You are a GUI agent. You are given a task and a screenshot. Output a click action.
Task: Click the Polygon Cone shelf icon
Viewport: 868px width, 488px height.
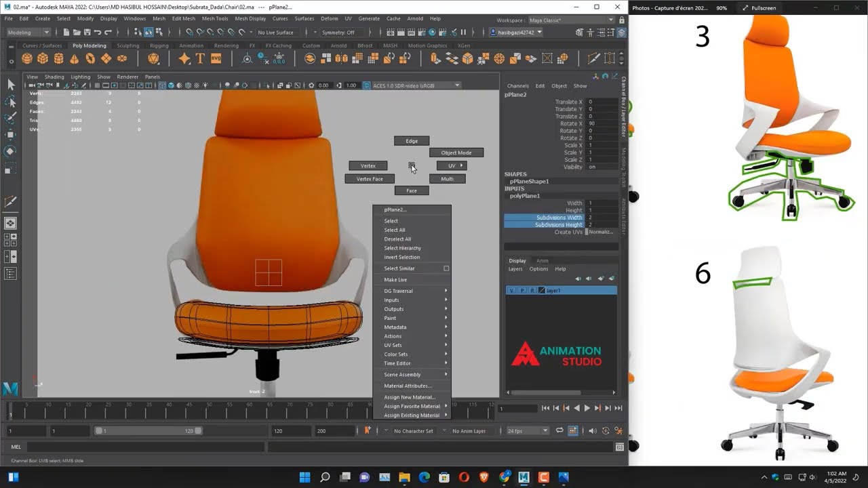74,59
